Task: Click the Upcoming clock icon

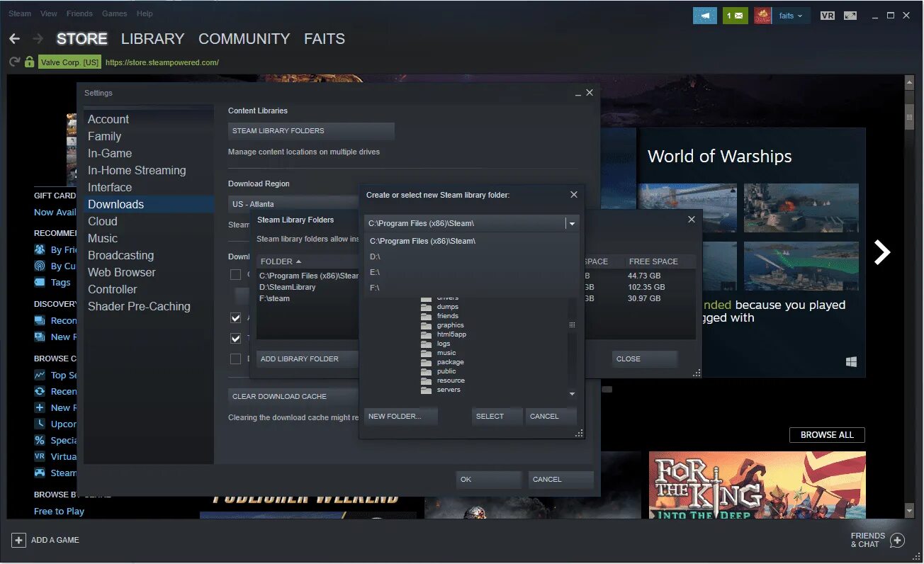Action: coord(40,424)
